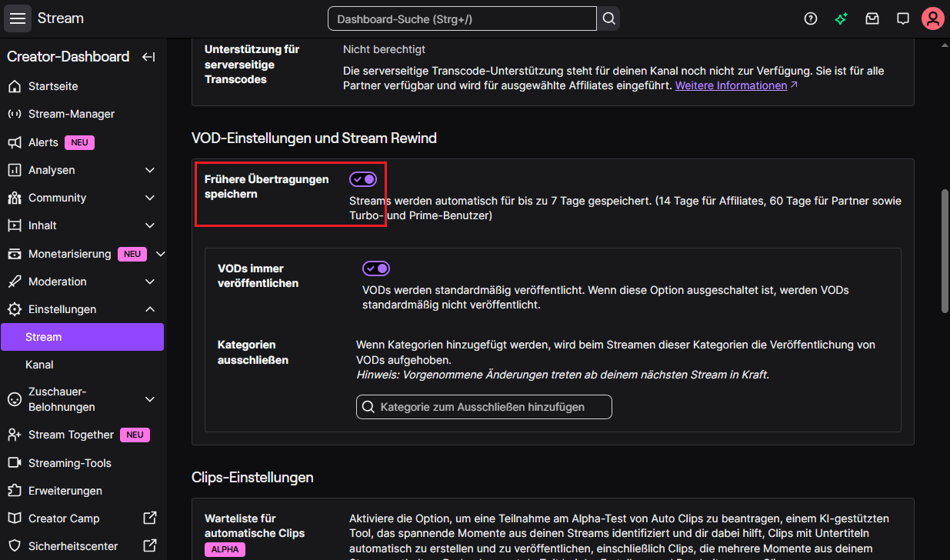Open the user profile avatar
The image size is (950, 560).
click(932, 18)
